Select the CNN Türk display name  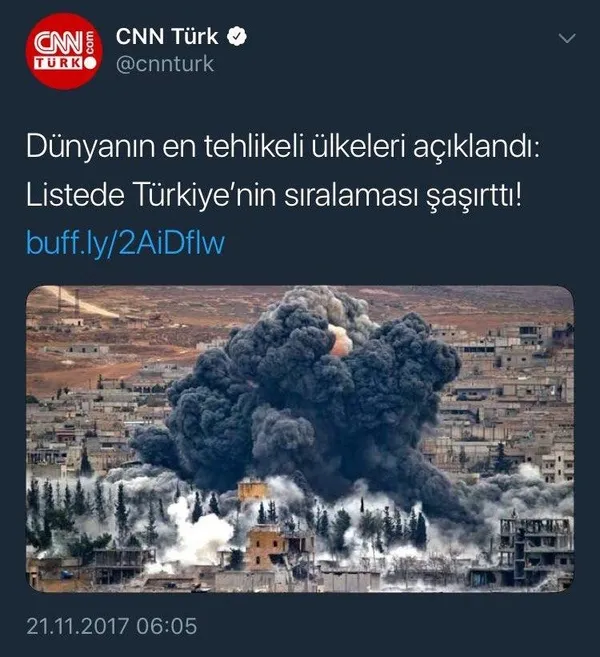coord(167,36)
